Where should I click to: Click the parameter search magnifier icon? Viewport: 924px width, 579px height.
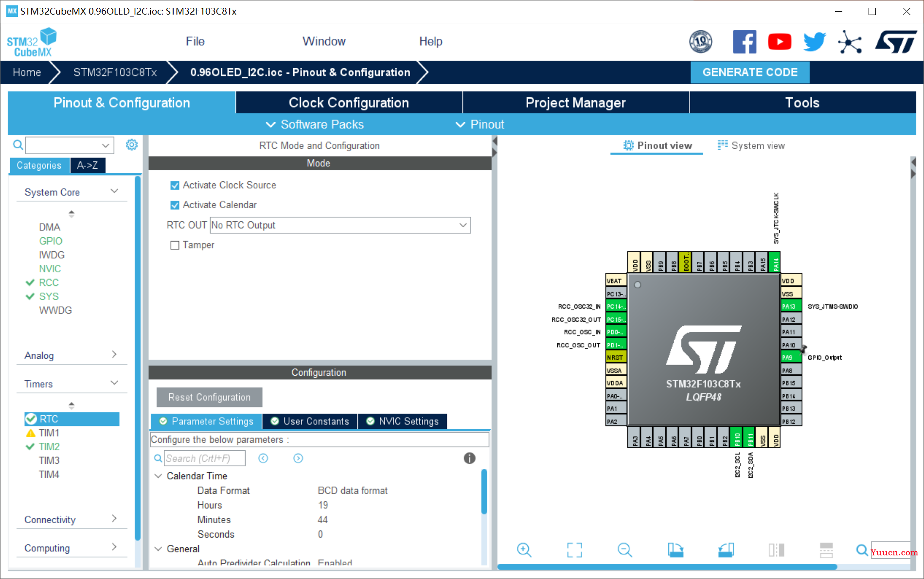pos(158,458)
